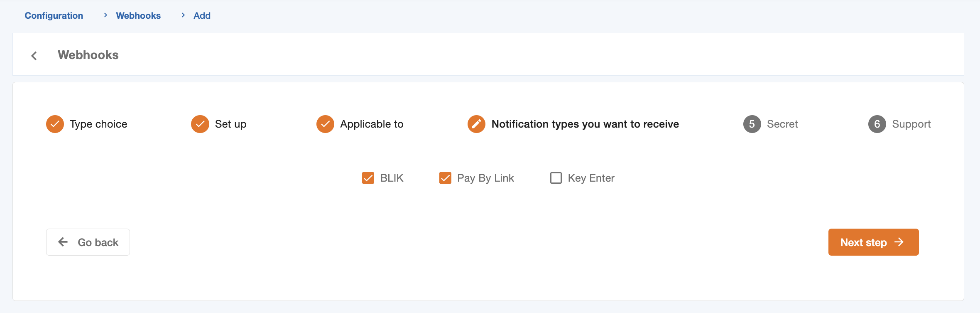Proceed with the Next step button

(873, 242)
